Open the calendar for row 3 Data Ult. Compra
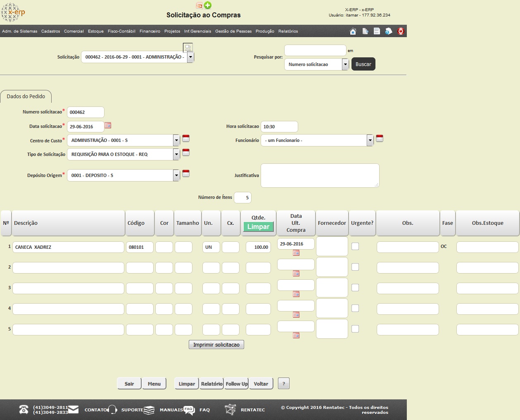Screen dimensions: 520x420 (x=296, y=294)
